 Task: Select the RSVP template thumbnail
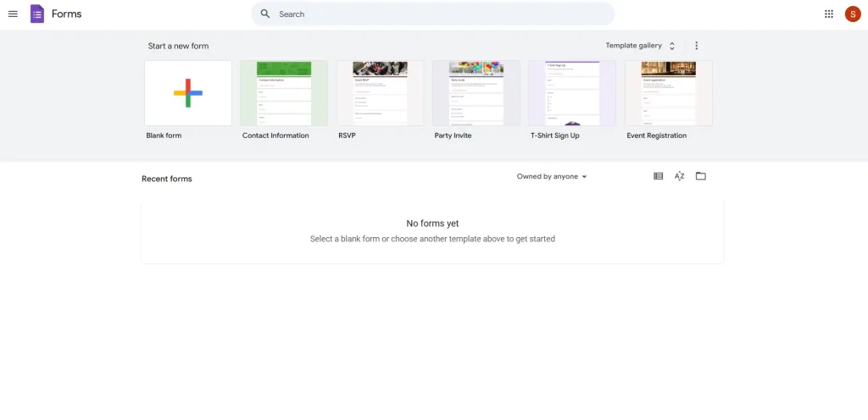[x=380, y=93]
